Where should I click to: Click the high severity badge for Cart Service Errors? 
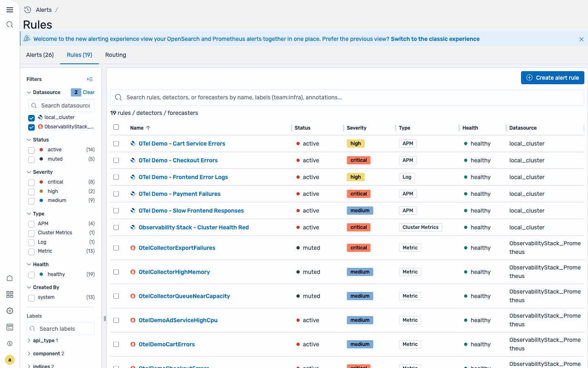tap(356, 144)
